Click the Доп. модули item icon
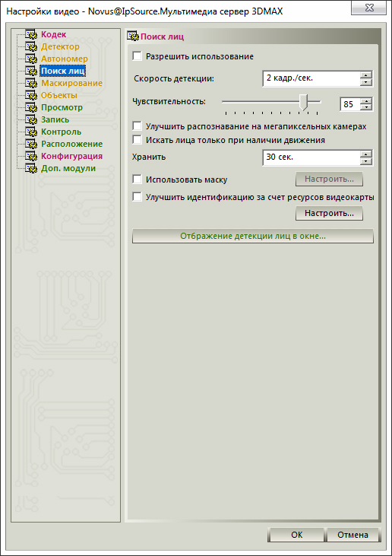 coord(31,168)
